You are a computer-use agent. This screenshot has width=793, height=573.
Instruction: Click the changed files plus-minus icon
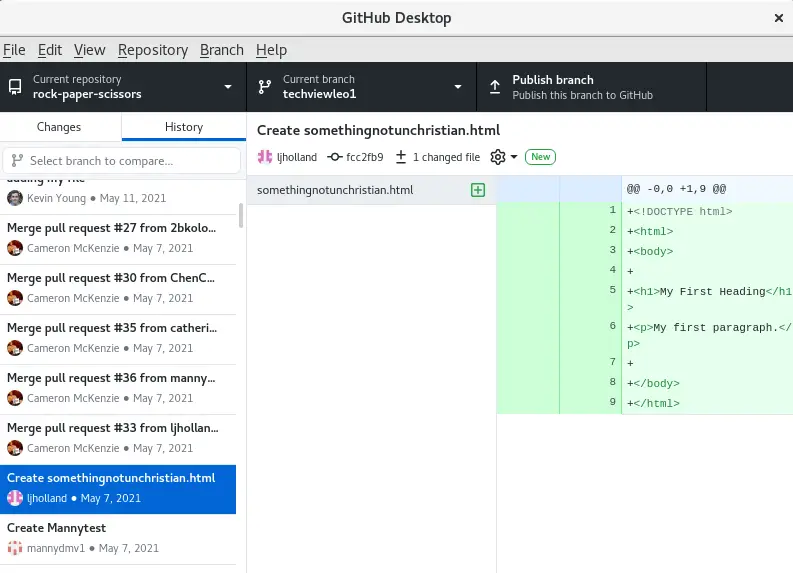tap(401, 157)
